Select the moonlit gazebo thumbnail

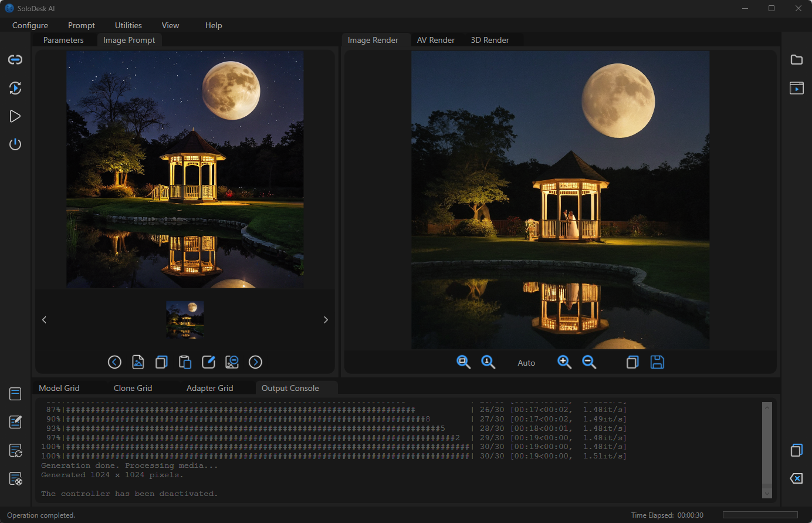(x=185, y=320)
